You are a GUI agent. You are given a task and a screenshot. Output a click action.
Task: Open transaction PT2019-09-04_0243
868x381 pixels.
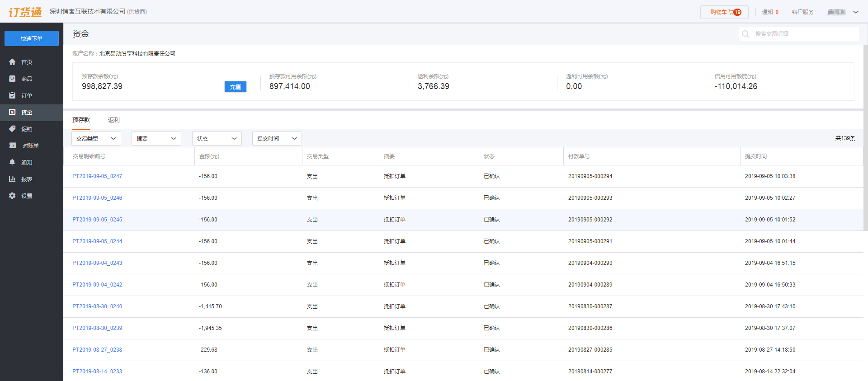tap(97, 263)
